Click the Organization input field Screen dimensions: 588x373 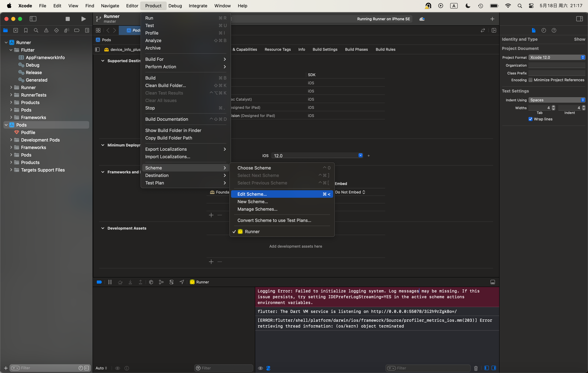click(x=557, y=65)
